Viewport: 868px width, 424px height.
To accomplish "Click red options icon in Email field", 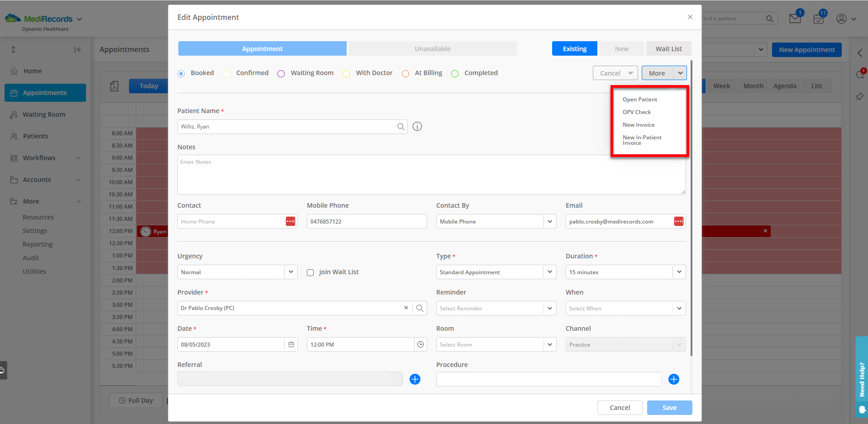I will [678, 221].
